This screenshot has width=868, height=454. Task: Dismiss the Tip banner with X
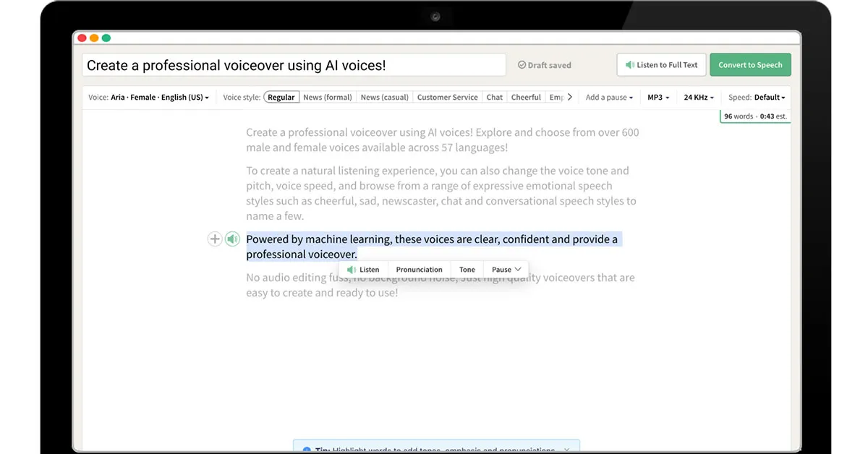[x=567, y=450]
